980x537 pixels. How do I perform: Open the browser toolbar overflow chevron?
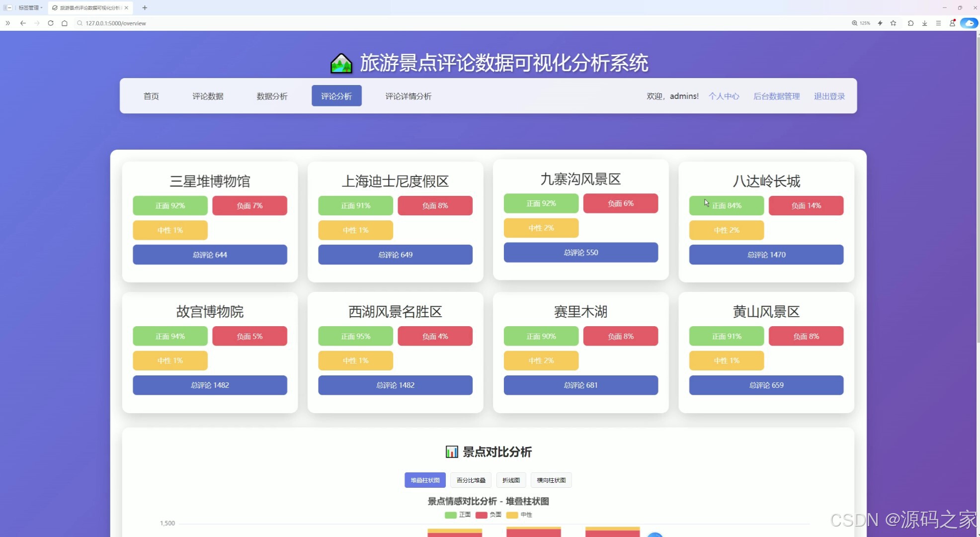7,23
